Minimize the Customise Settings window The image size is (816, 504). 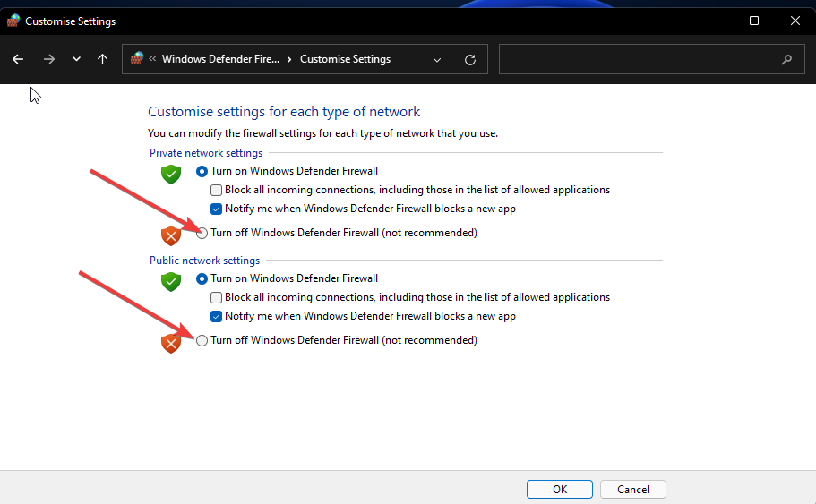tap(714, 21)
